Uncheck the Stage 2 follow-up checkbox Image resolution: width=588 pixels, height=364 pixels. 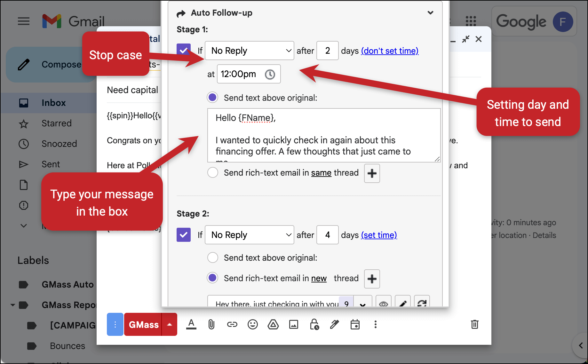[x=184, y=235]
